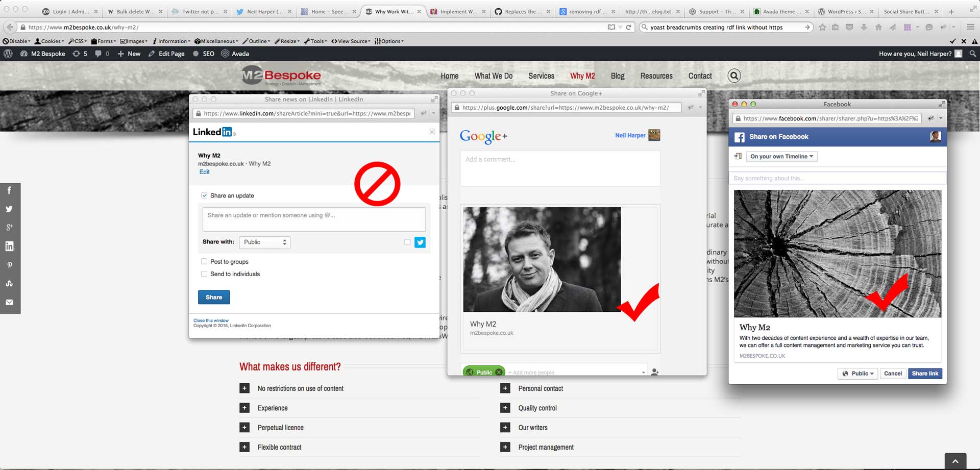The image size is (980, 470).
Task: Open the Share with Public dropdown
Action: coord(264,242)
